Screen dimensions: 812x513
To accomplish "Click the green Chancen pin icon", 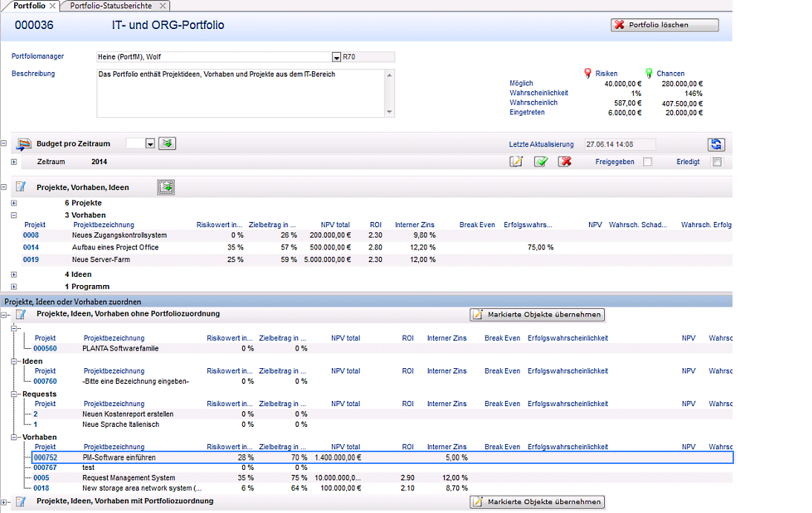I will click(x=649, y=73).
